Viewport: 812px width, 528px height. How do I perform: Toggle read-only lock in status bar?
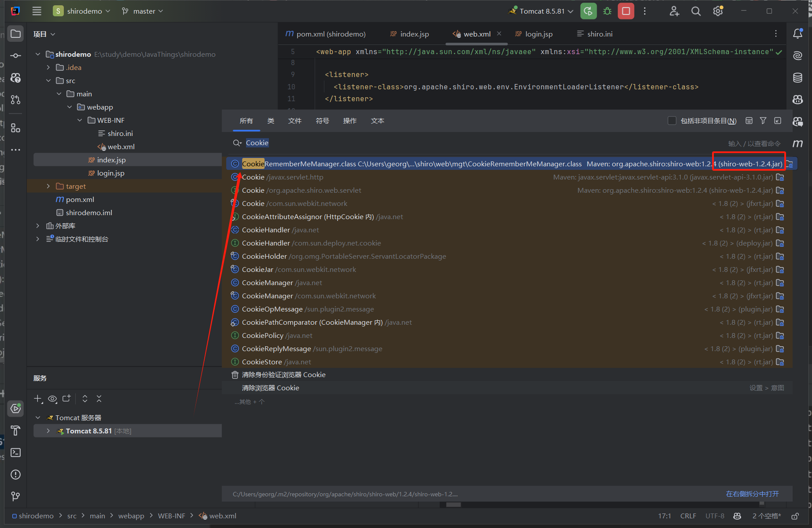click(795, 516)
